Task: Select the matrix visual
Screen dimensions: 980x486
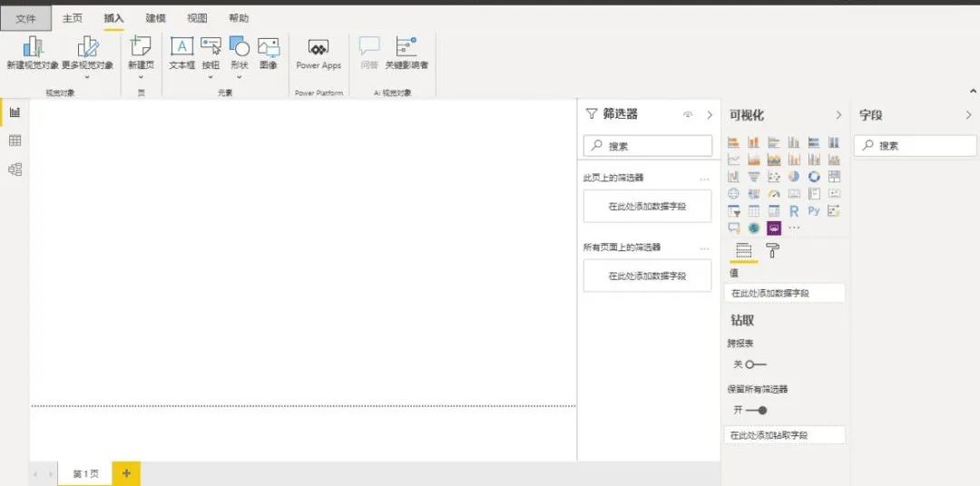Action: pos(774,211)
